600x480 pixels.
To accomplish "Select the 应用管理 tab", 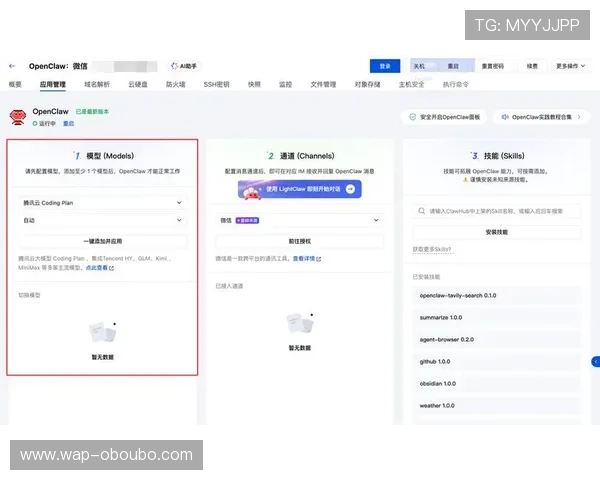I will pos(53,84).
